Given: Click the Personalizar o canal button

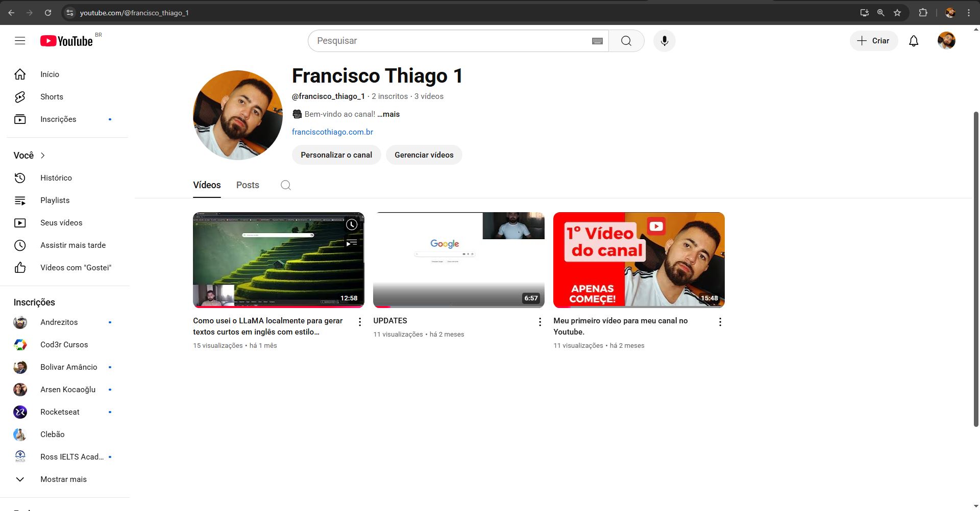Looking at the screenshot, I should click(x=336, y=155).
